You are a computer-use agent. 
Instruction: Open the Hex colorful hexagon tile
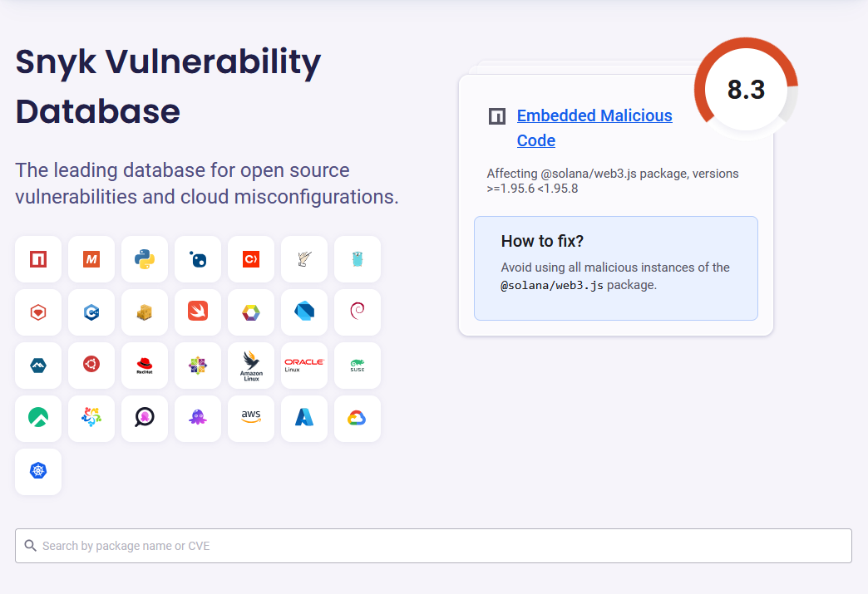[x=251, y=312]
